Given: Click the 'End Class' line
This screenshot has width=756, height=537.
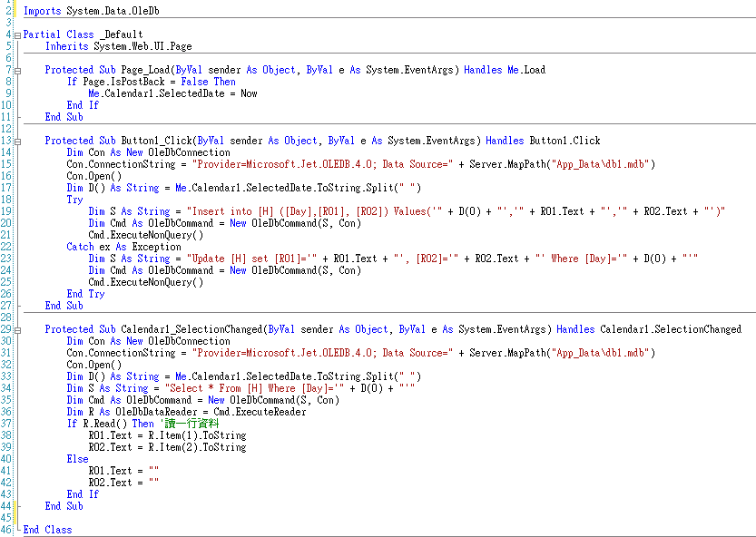Looking at the screenshot, I should pyautogui.click(x=48, y=530).
